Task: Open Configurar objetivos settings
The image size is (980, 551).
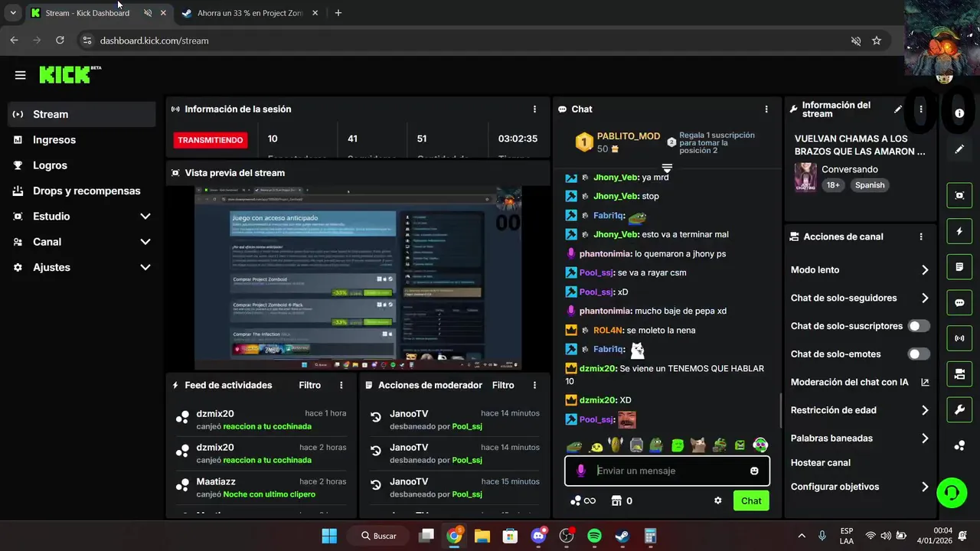Action: click(860, 487)
